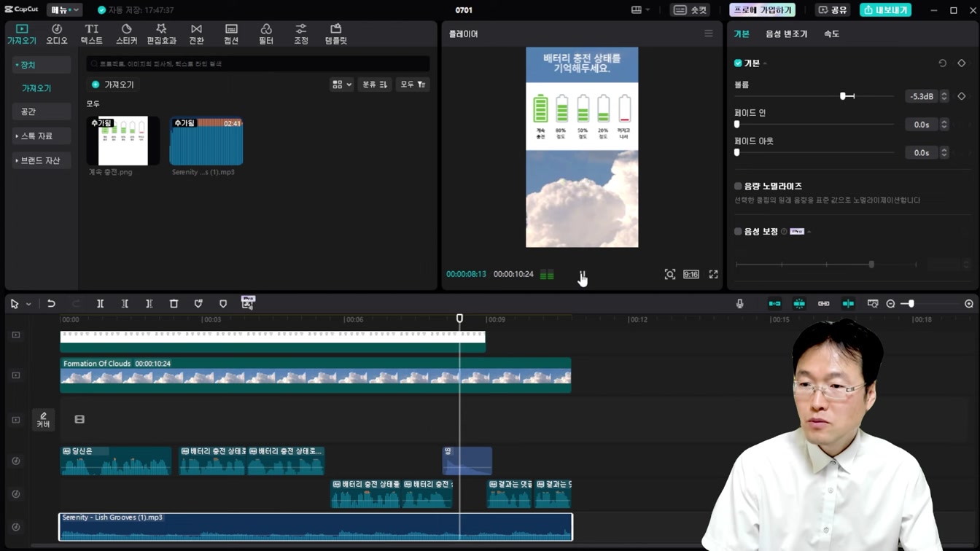Image resolution: width=980 pixels, height=551 pixels.
Task: Open the 분류 sort dropdown
Action: point(375,85)
